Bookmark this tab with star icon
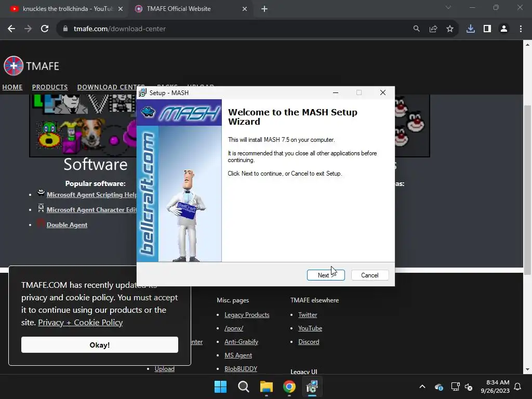532x399 pixels. click(x=450, y=29)
